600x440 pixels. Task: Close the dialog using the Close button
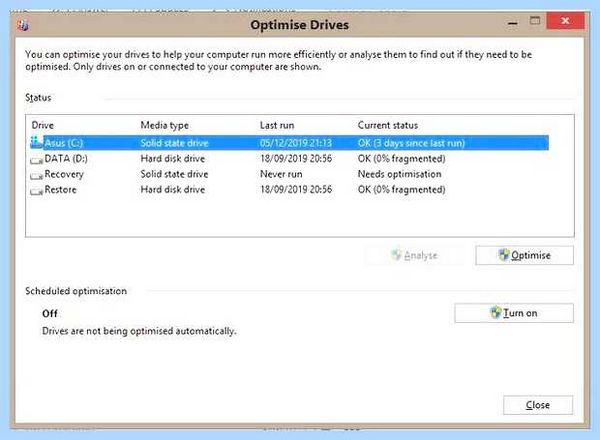point(538,405)
